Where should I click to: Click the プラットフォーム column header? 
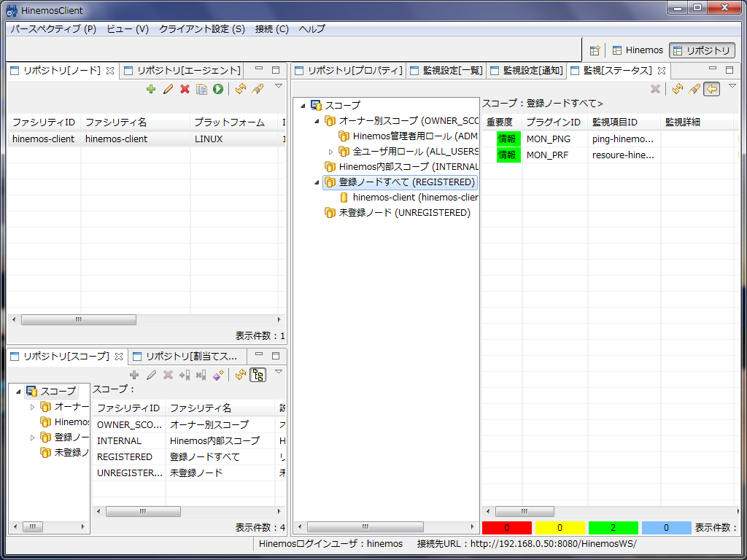coord(233,122)
